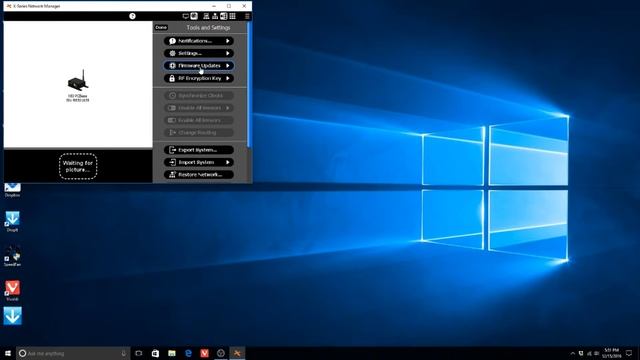
Task: Click the lock icon beside RF Encryption Key
Action: (x=172, y=78)
